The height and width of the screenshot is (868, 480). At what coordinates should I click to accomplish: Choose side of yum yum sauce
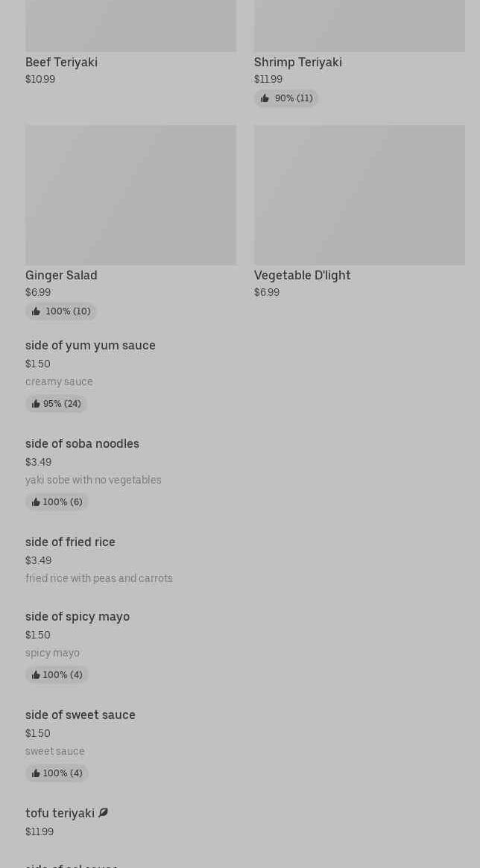pos(90,345)
